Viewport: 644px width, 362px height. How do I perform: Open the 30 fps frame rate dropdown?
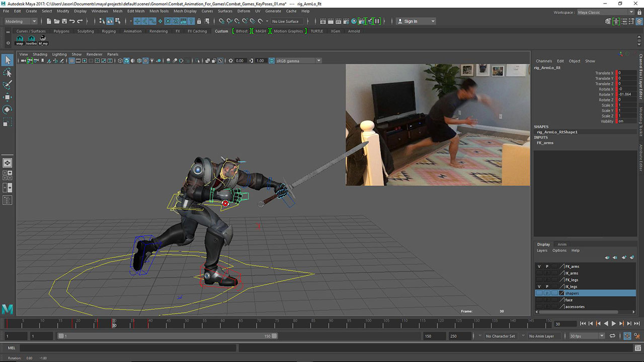(601, 336)
